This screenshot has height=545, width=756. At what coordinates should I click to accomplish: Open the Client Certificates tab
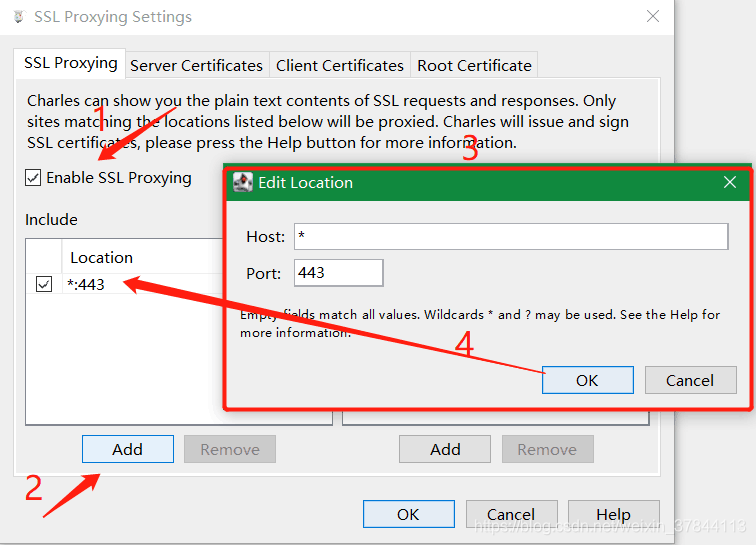pyautogui.click(x=340, y=66)
